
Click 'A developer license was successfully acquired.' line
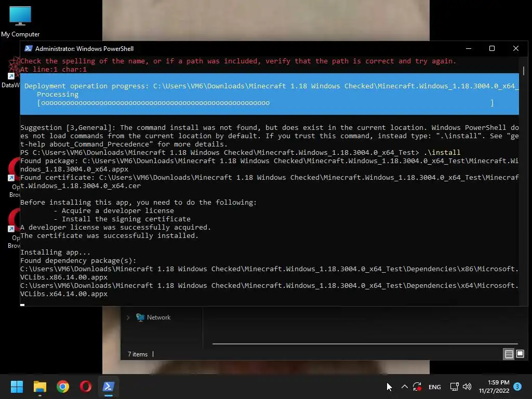pyautogui.click(x=115, y=228)
